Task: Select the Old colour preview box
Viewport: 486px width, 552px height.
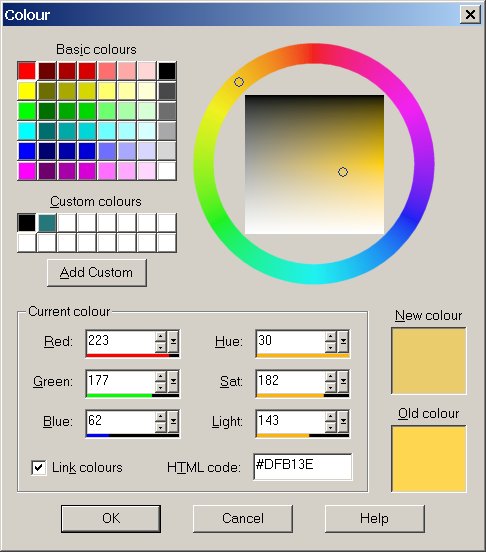Action: [x=429, y=459]
